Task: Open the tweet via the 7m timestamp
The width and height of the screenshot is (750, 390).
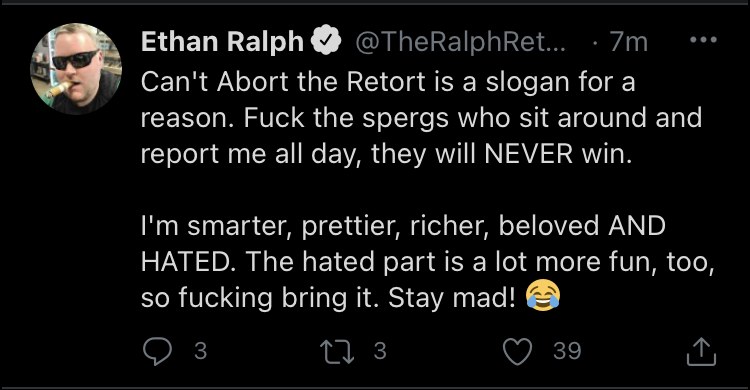Action: (629, 42)
